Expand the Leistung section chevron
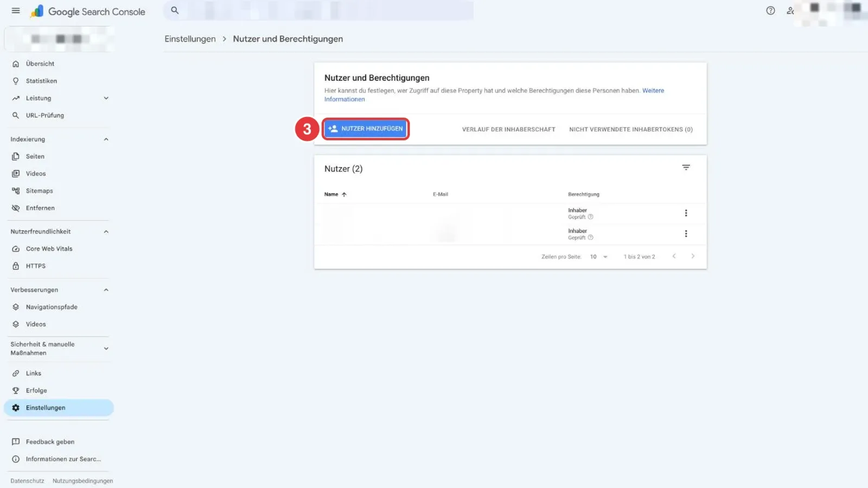The width and height of the screenshot is (868, 488). pos(106,98)
